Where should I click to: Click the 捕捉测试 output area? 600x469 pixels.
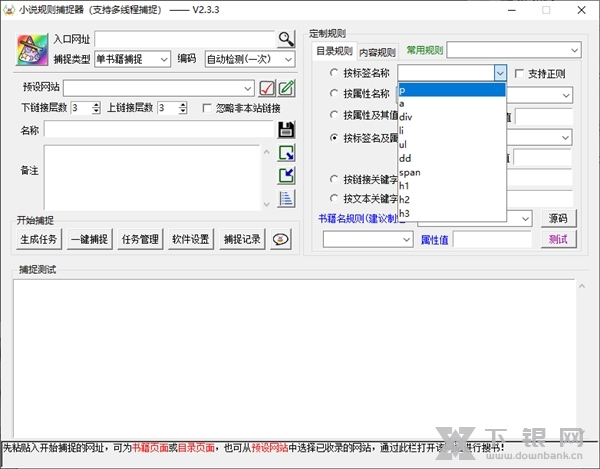tap(294, 358)
